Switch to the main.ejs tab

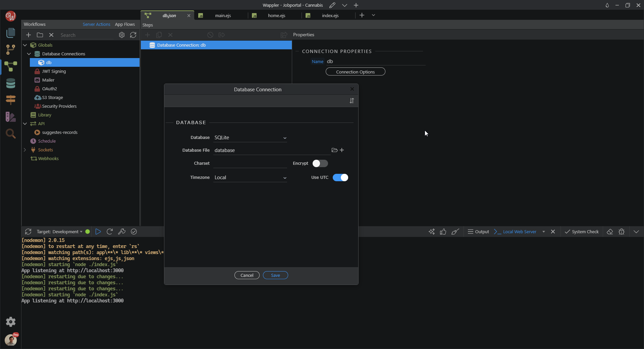point(223,15)
